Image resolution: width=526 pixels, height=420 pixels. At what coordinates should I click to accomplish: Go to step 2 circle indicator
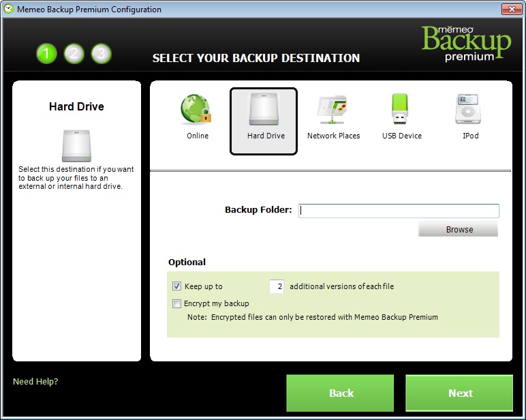[74, 54]
